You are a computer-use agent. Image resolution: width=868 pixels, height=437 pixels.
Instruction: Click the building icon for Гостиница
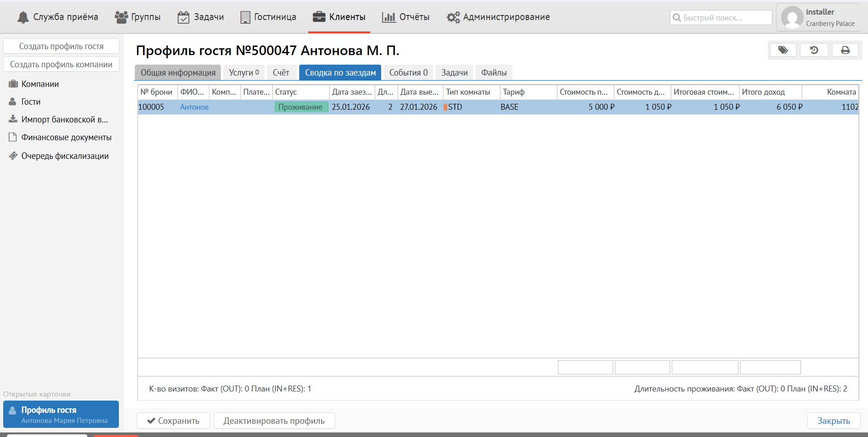pyautogui.click(x=245, y=17)
